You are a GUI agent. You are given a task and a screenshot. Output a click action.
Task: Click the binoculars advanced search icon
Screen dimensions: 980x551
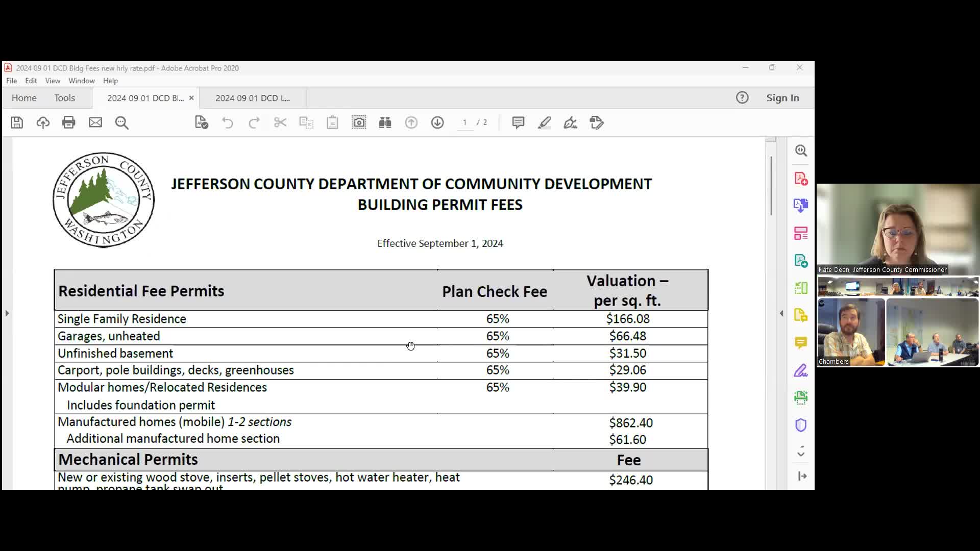tap(385, 122)
